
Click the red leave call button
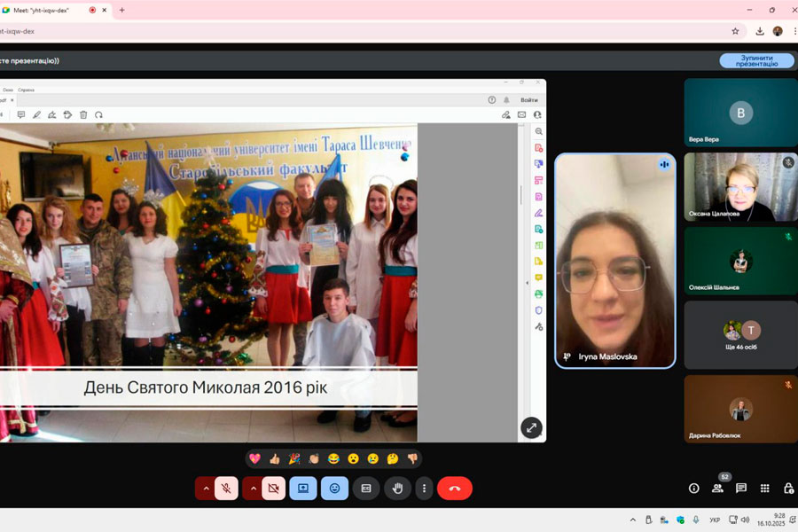(x=455, y=488)
